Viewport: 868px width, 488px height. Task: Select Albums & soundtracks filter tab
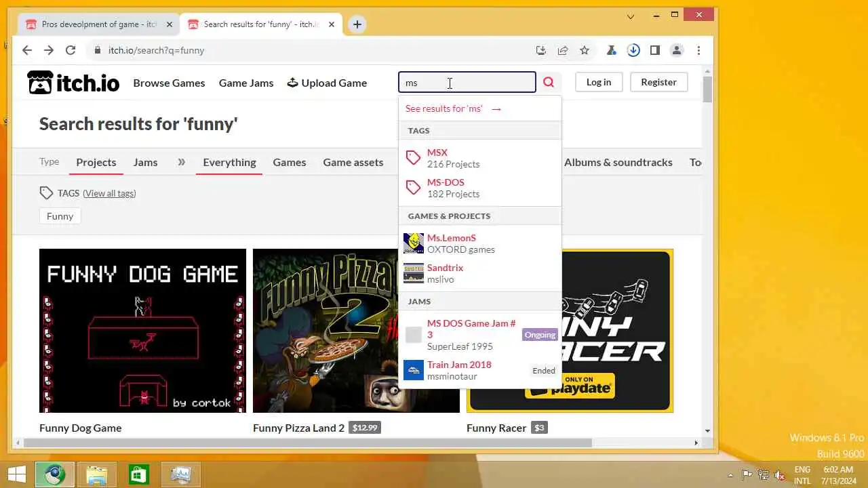(618, 162)
